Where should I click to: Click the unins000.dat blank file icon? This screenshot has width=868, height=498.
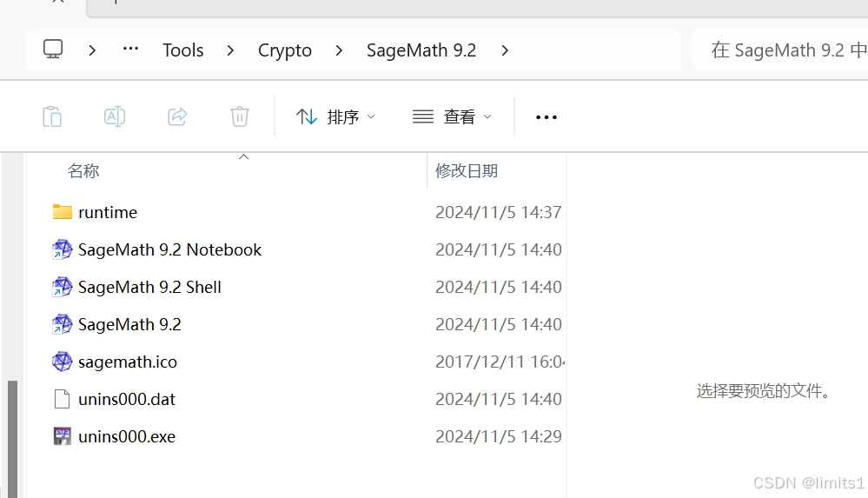coord(62,399)
